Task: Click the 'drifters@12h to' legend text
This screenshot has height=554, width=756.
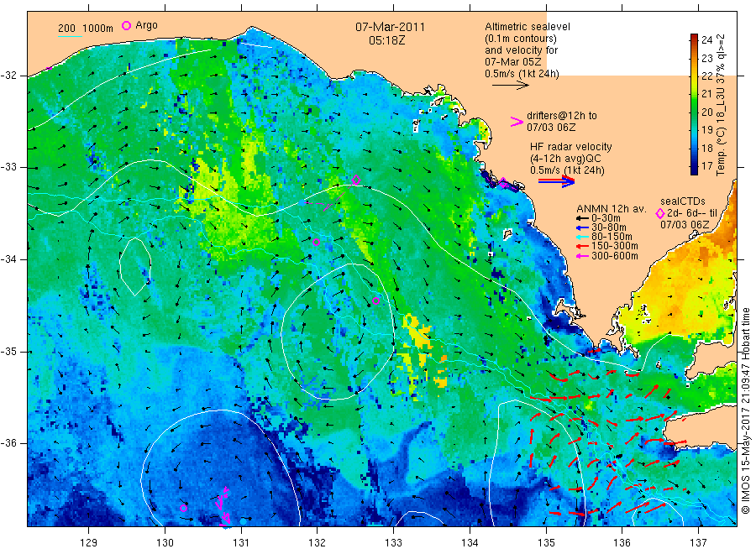Action: (562, 116)
